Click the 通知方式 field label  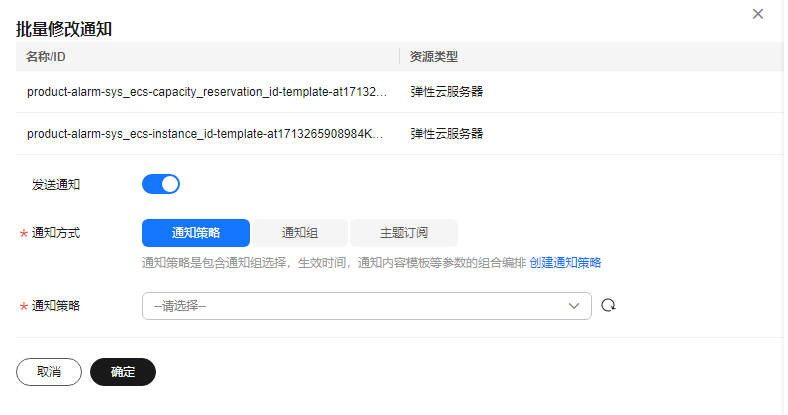coord(56,233)
